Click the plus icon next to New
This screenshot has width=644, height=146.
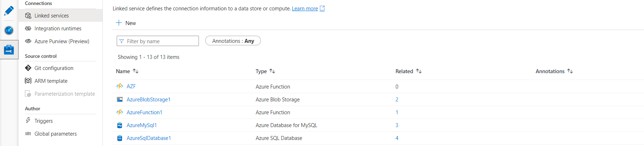(x=119, y=23)
